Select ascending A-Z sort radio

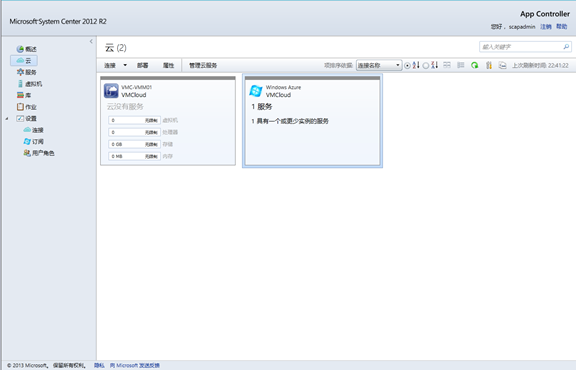[407, 66]
